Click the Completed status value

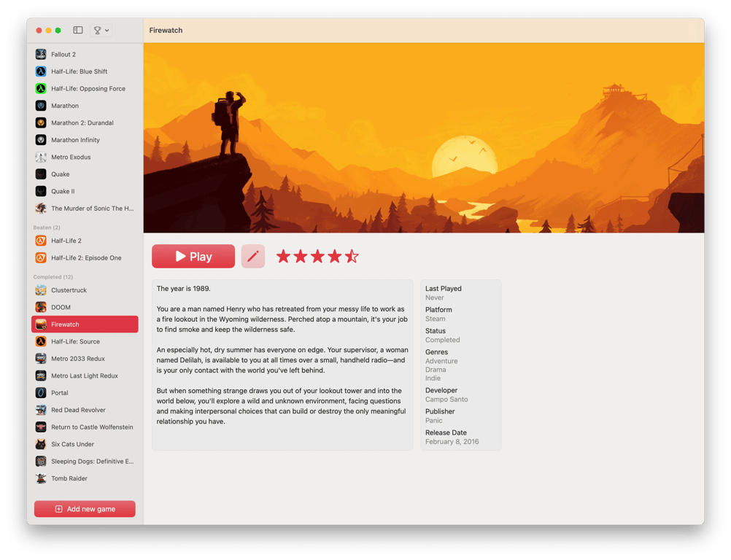pyautogui.click(x=442, y=340)
